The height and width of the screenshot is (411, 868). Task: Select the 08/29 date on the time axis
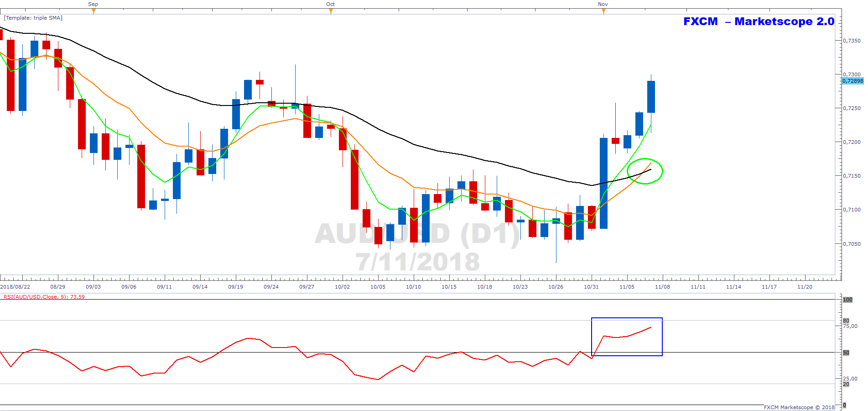[x=58, y=287]
